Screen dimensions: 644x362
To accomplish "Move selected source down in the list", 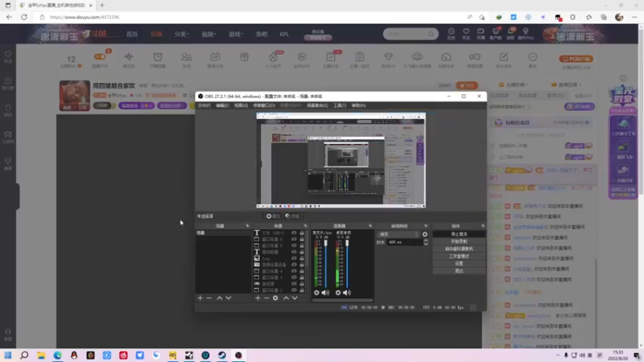I will [x=295, y=298].
